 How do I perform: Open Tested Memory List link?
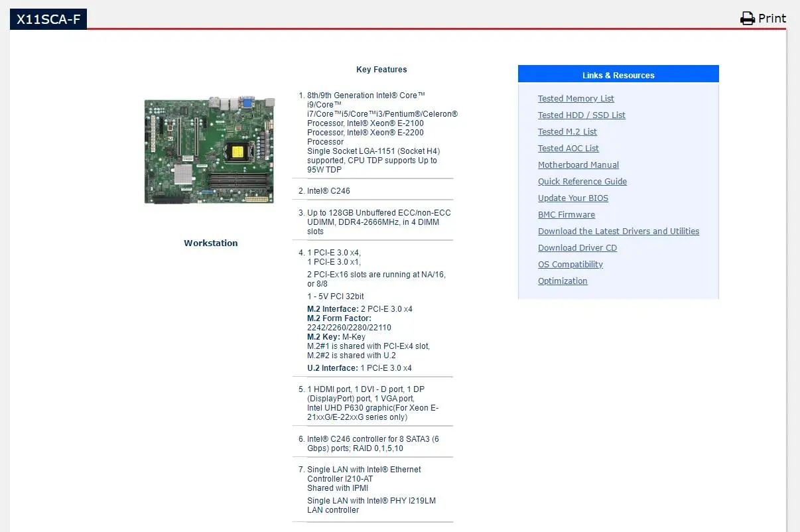pos(576,98)
